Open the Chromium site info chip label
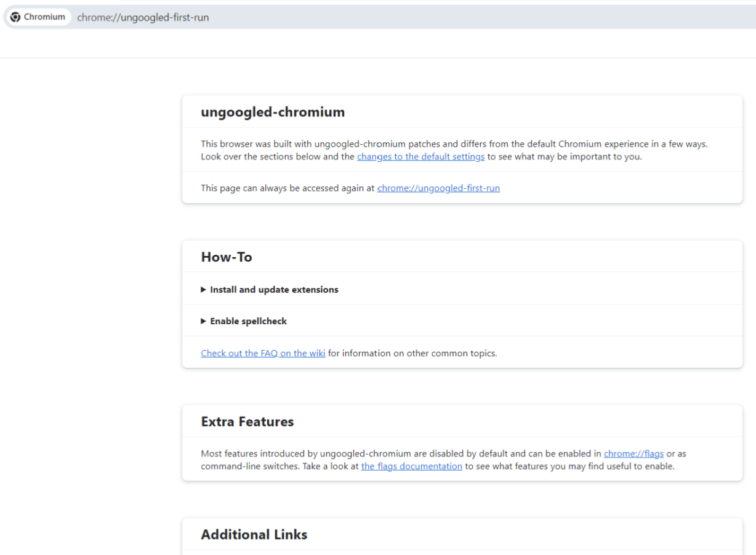756x555 pixels. click(x=44, y=17)
